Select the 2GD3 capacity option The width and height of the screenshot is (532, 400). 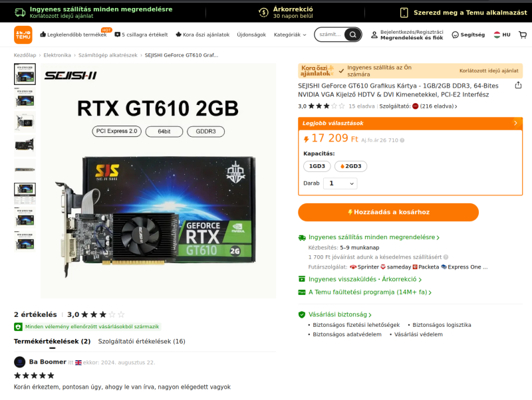click(350, 166)
